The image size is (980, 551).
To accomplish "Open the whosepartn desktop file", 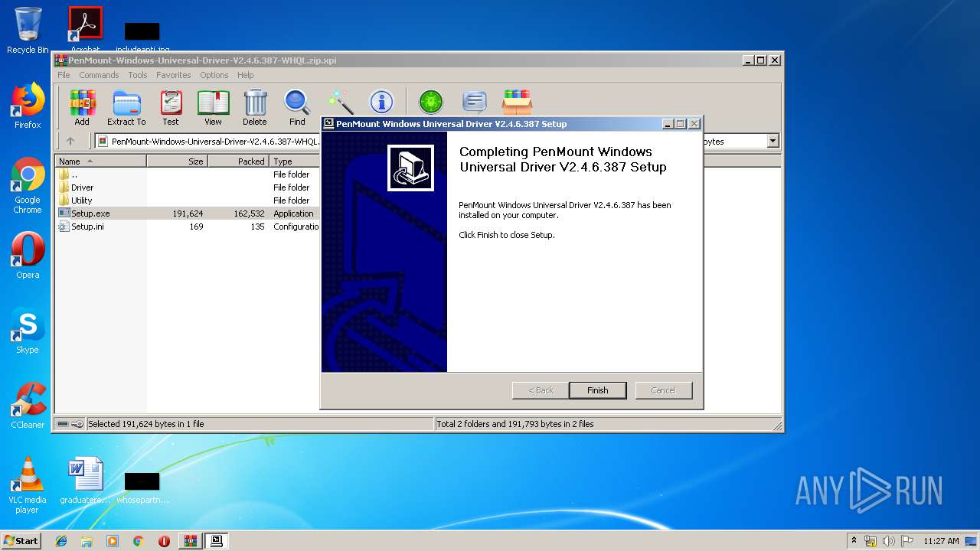I will [x=142, y=487].
